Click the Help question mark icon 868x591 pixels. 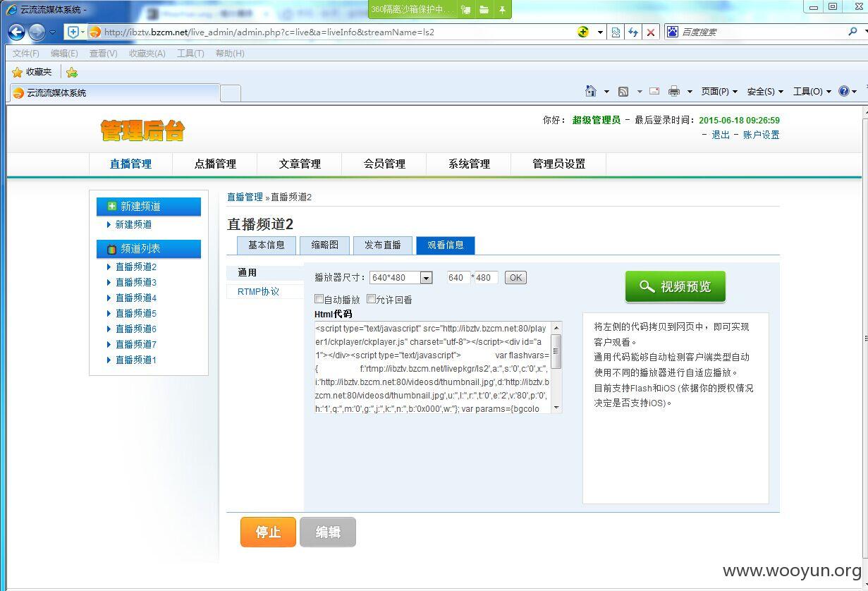coord(844,91)
